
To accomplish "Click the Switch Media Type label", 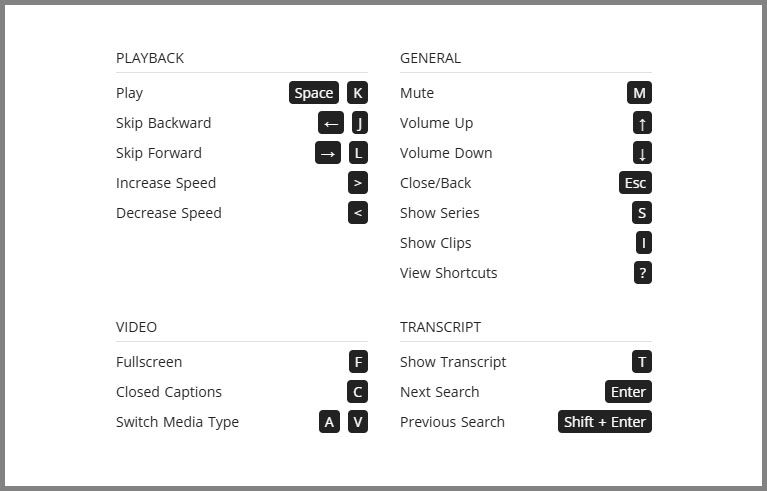I will [177, 422].
